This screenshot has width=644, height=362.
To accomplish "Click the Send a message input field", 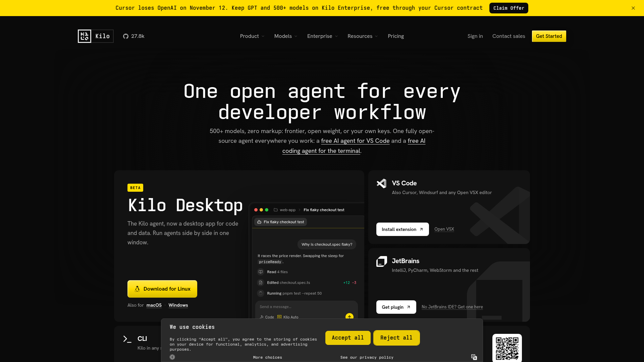I will pyautogui.click(x=307, y=307).
